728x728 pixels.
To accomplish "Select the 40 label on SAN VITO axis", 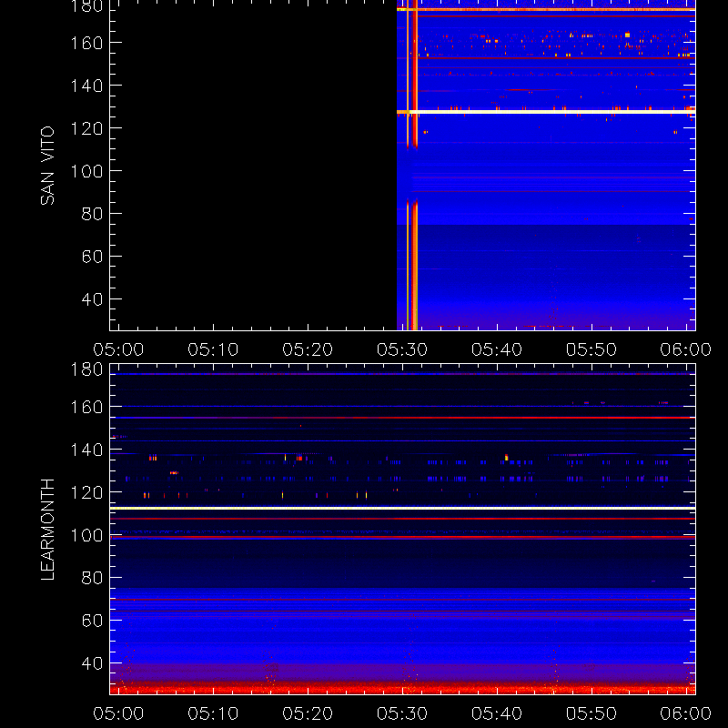I will (x=92, y=299).
